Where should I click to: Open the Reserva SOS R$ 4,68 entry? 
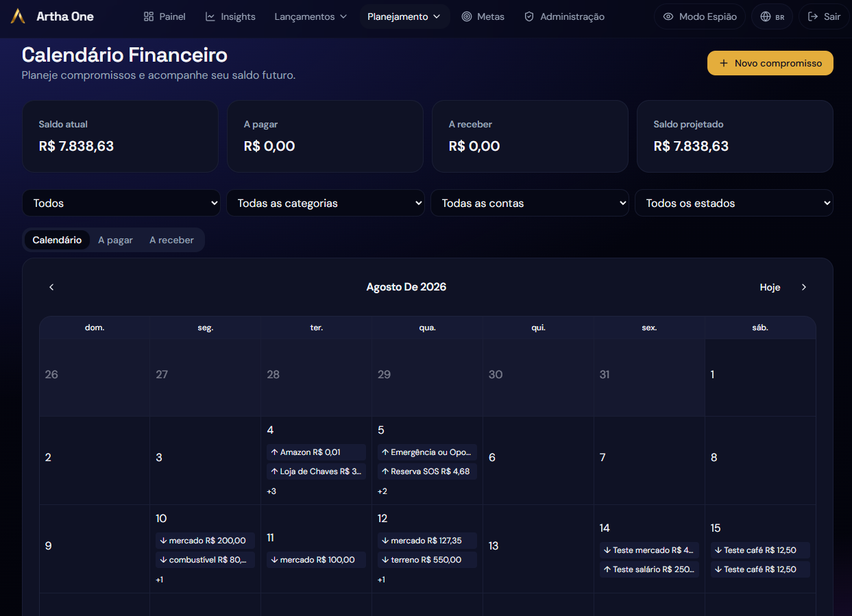[427, 471]
